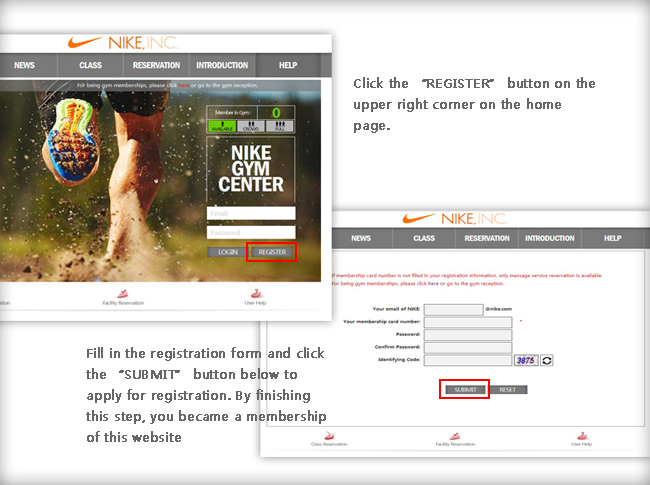Click Facility Reservation shoe icon on registration page
The height and width of the screenshot is (485, 650).
455,435
